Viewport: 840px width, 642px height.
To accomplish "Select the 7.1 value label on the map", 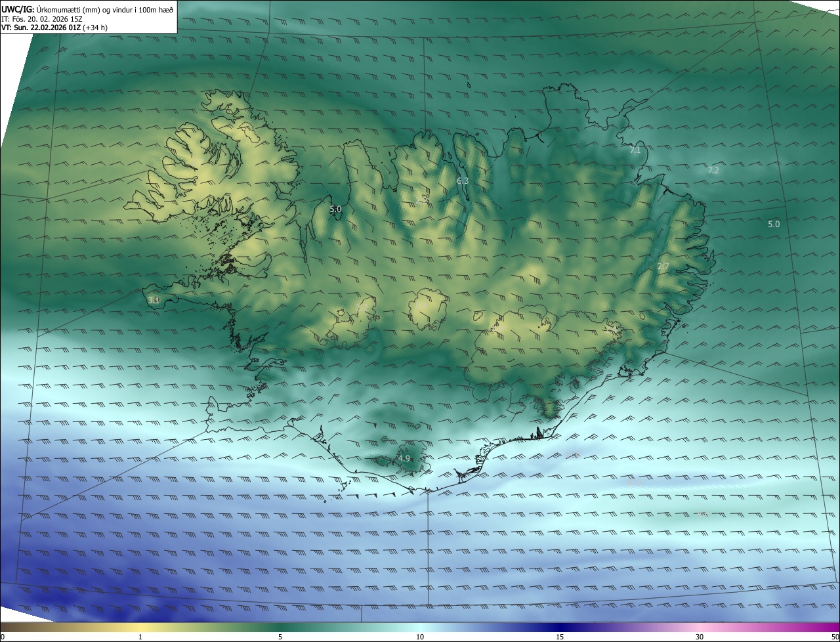I will click(635, 150).
